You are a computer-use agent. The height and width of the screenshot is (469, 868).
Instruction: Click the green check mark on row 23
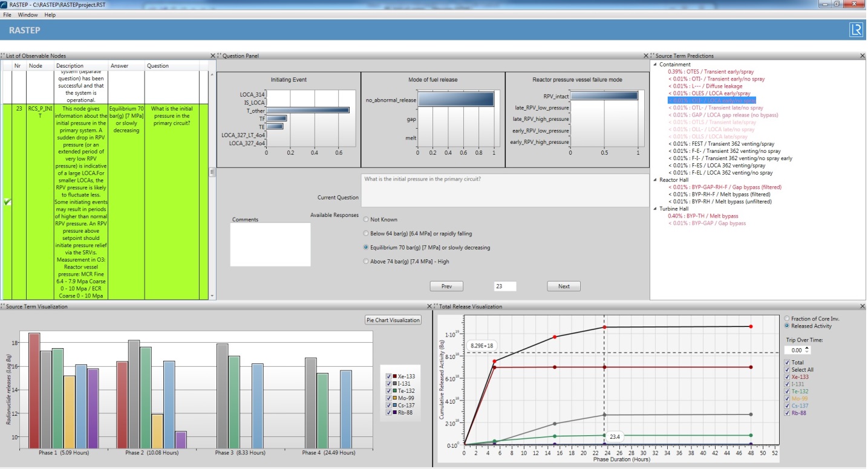(x=7, y=202)
